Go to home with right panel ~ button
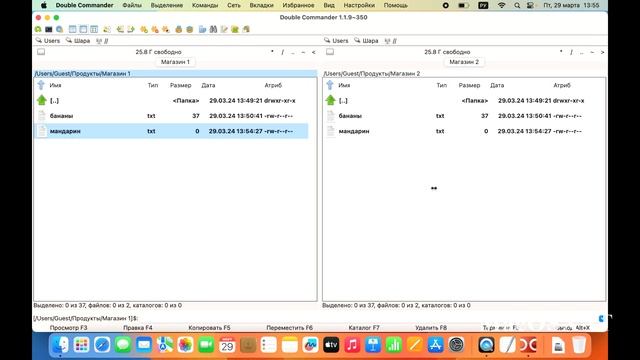 592,52
